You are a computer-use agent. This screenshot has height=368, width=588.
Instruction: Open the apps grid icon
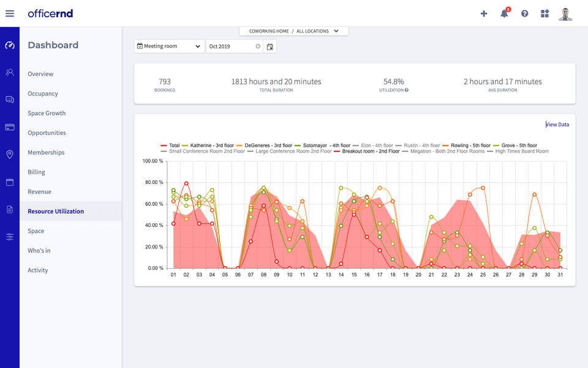click(x=545, y=13)
